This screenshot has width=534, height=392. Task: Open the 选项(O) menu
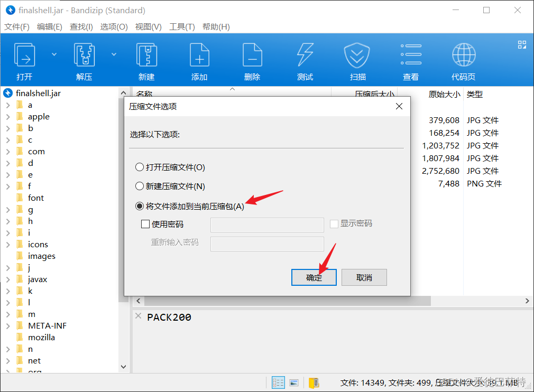point(114,26)
